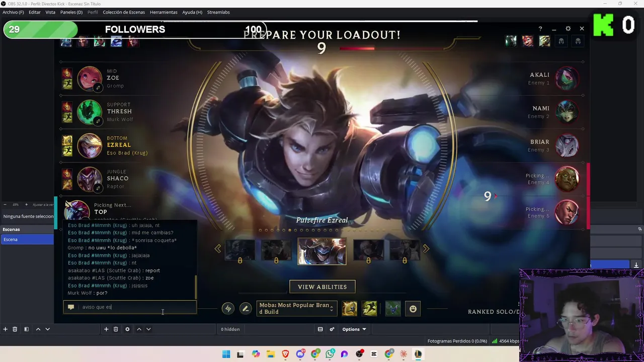The image size is (644, 362).
Task: Click the gear-link icon beside Options
Action: (332, 329)
